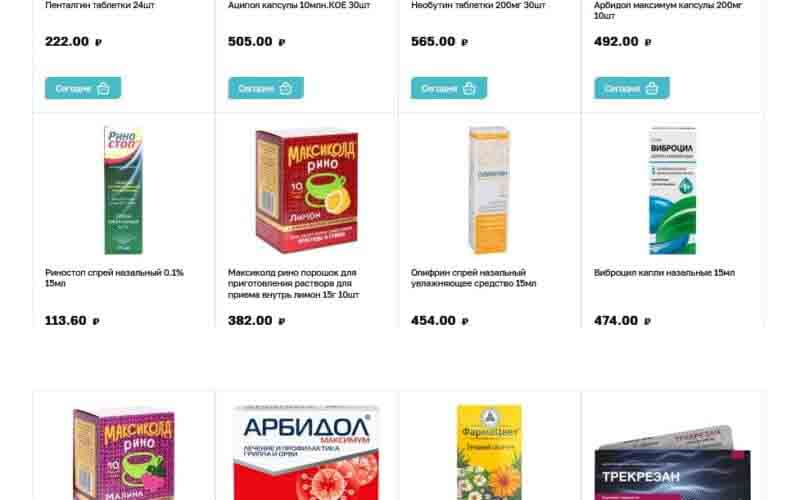Open Арбидол максимум капсулы 200мг title
The image size is (800, 500).
coord(668,10)
